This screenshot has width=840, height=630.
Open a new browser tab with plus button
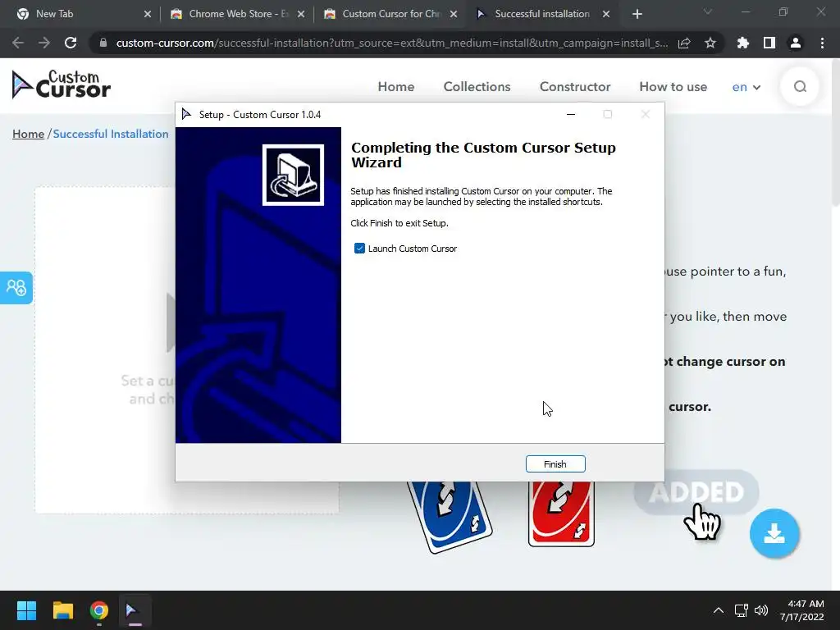click(x=637, y=14)
